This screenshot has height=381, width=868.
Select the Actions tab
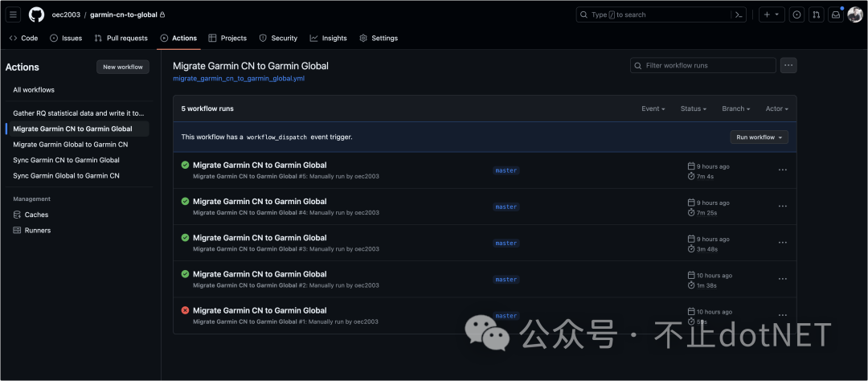[x=178, y=39]
